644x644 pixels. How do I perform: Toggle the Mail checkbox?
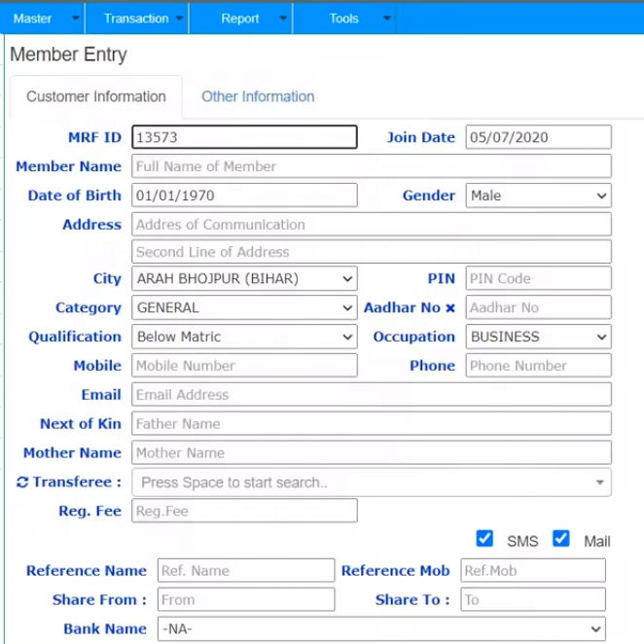coord(561,538)
